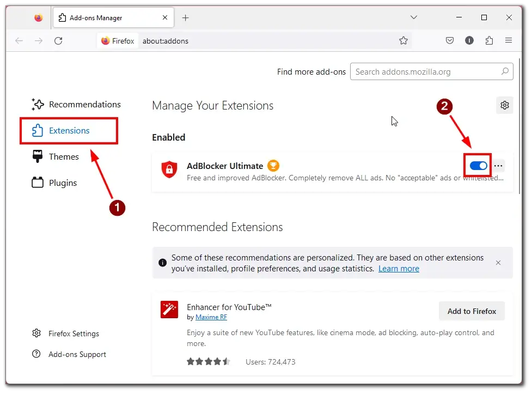Open the extensions tools gear menu

click(505, 105)
